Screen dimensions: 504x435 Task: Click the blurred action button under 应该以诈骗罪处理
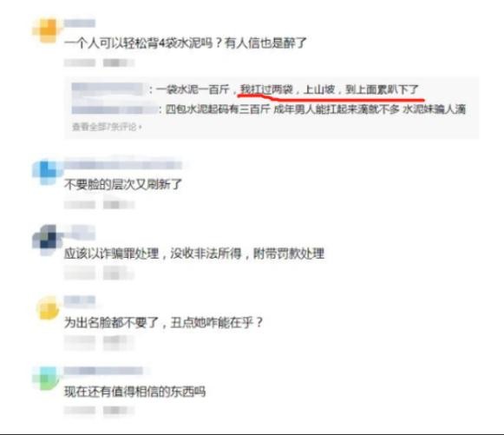(118, 274)
